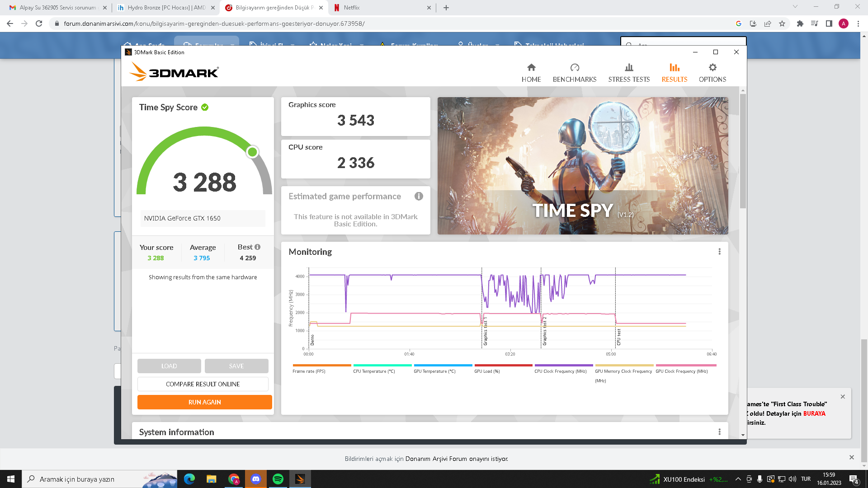Click 3DMark taskbar icon
This screenshot has width=868, height=488.
(300, 479)
